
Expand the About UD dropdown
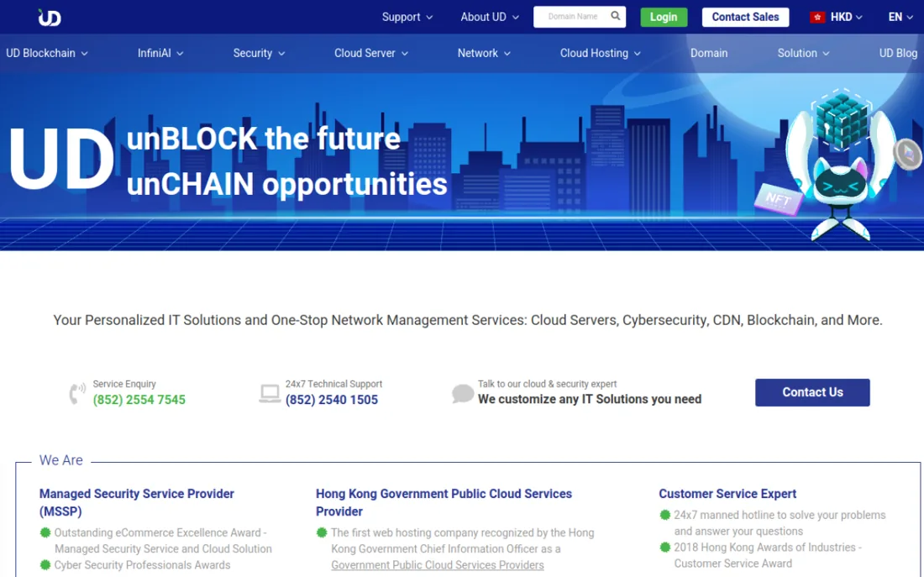click(x=490, y=17)
